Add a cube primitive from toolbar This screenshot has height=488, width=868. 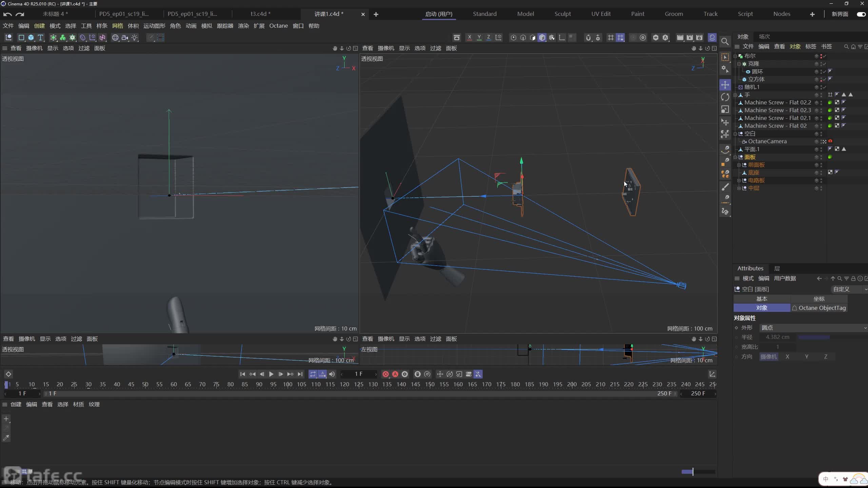pos(31,37)
